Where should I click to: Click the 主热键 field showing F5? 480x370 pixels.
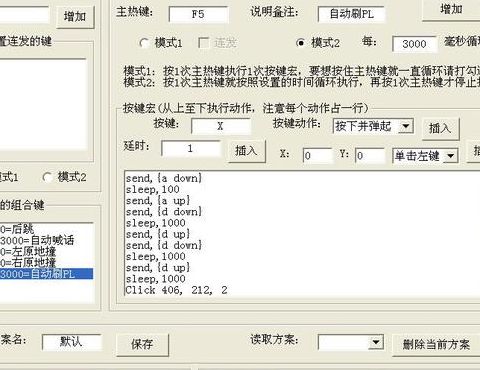click(198, 14)
